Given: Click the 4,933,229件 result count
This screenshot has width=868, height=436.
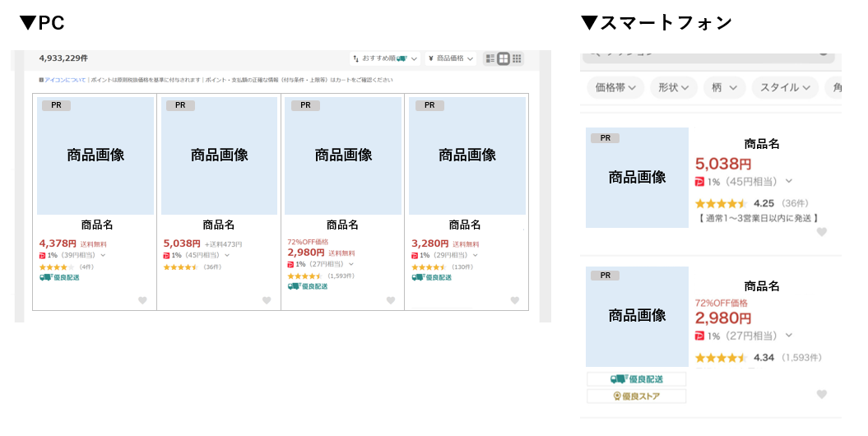Looking at the screenshot, I should click(x=63, y=58).
